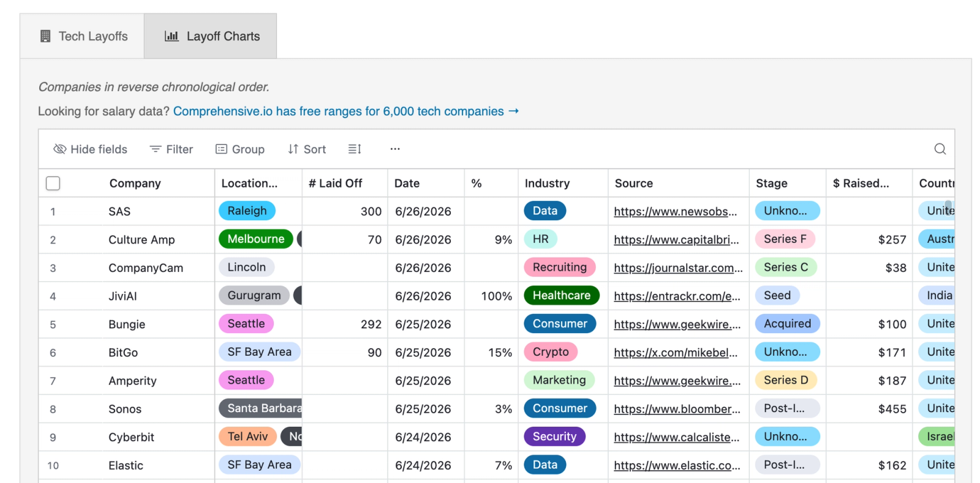980x483 pixels.
Task: Click the # Laid Off column header
Action: 335,183
